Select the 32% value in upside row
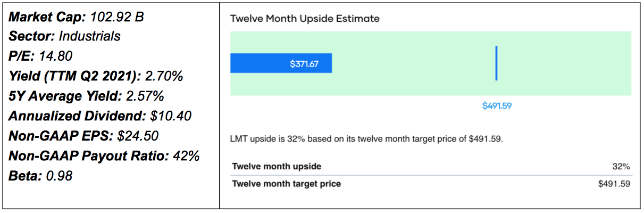 click(621, 166)
